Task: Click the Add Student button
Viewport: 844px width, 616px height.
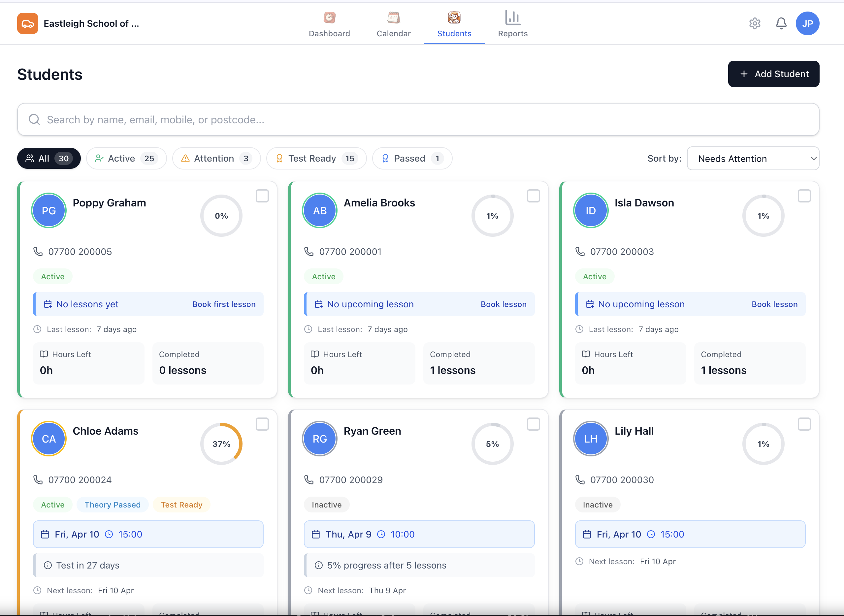Action: (x=773, y=74)
